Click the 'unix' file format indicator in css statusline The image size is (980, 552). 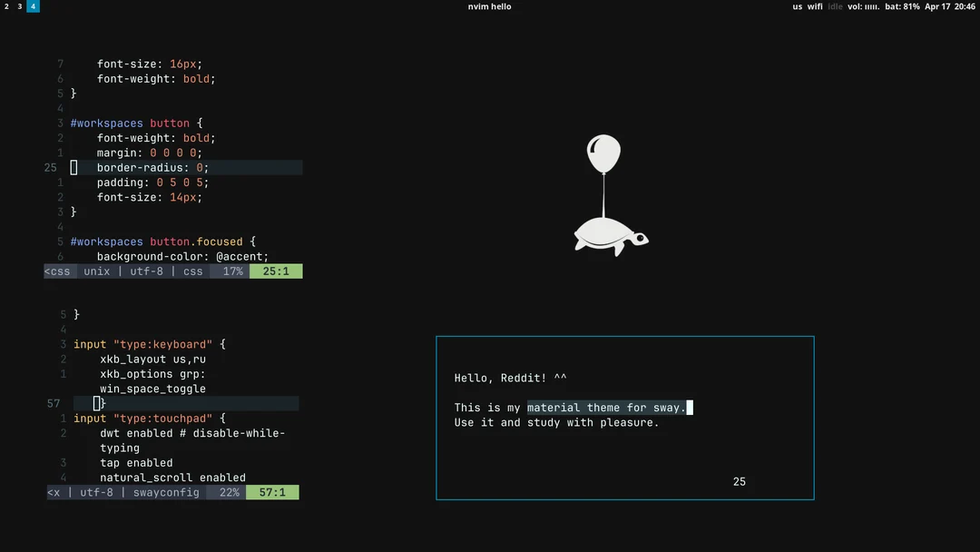[96, 271]
